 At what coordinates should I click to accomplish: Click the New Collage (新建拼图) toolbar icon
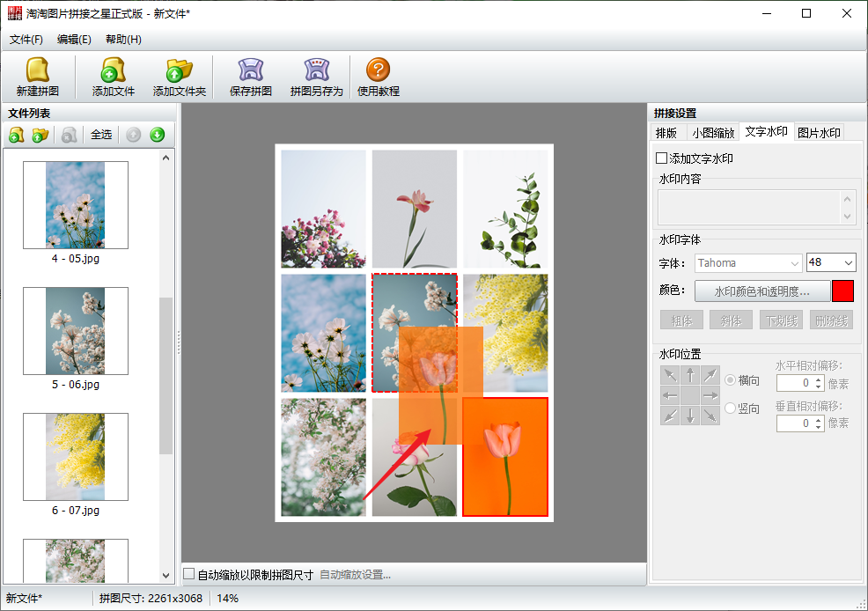pos(38,70)
